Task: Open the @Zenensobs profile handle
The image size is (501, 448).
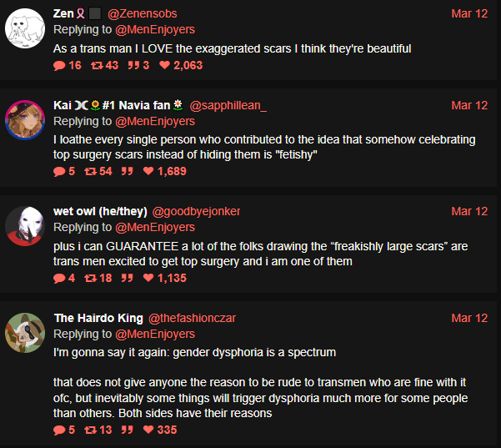Action: point(142,13)
